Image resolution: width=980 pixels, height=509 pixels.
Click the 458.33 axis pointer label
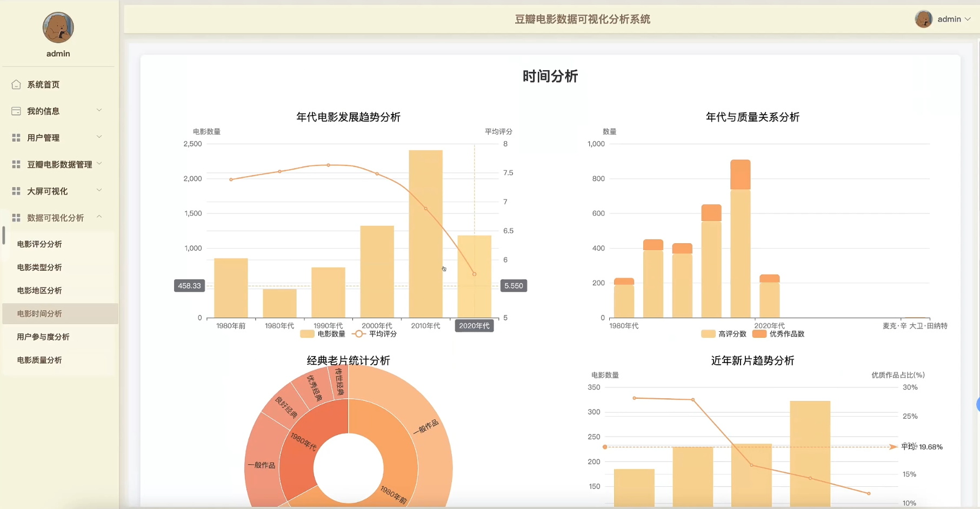(x=189, y=286)
